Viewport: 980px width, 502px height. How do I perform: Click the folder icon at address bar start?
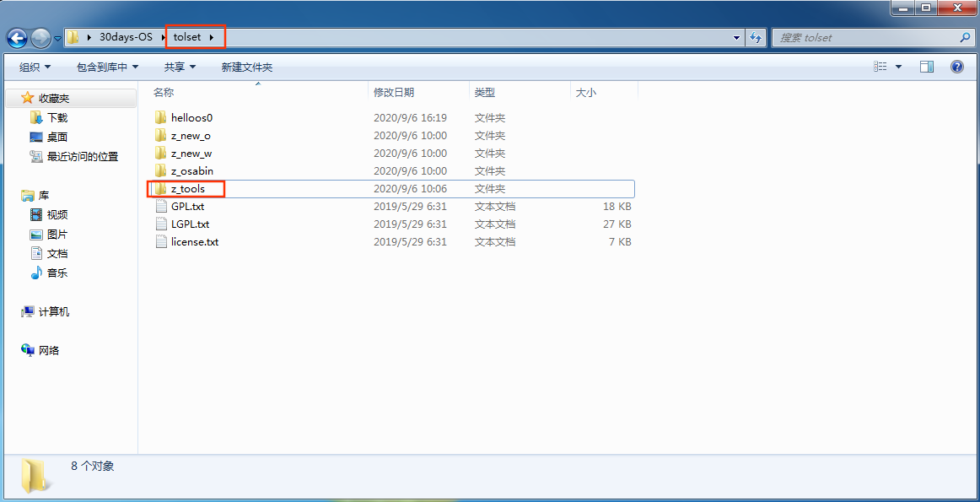click(x=73, y=37)
